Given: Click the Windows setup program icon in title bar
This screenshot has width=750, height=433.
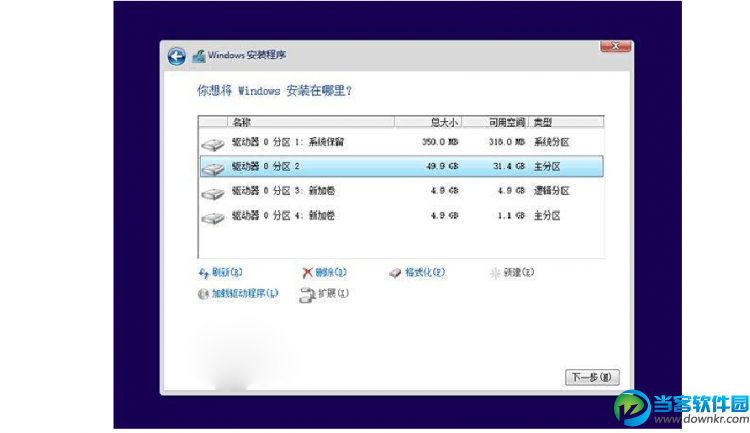Looking at the screenshot, I should pyautogui.click(x=199, y=56).
